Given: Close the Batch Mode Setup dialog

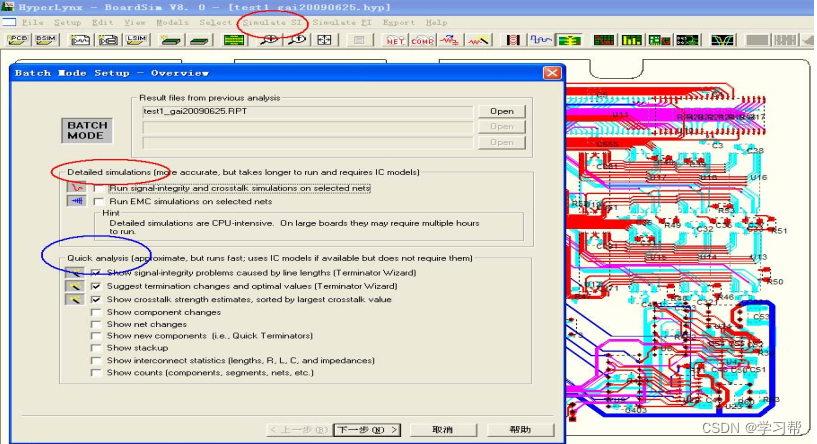Looking at the screenshot, I should pyautogui.click(x=552, y=73).
